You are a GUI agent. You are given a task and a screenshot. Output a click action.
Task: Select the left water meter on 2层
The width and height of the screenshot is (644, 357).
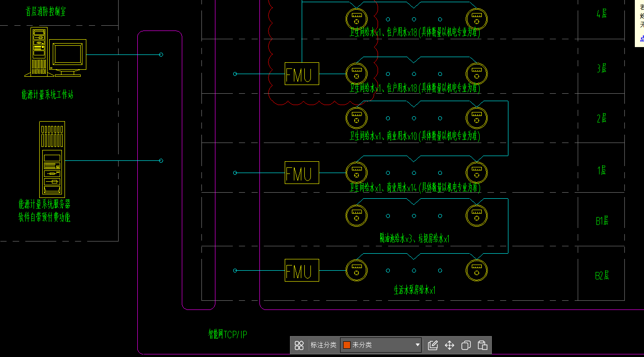357,118
